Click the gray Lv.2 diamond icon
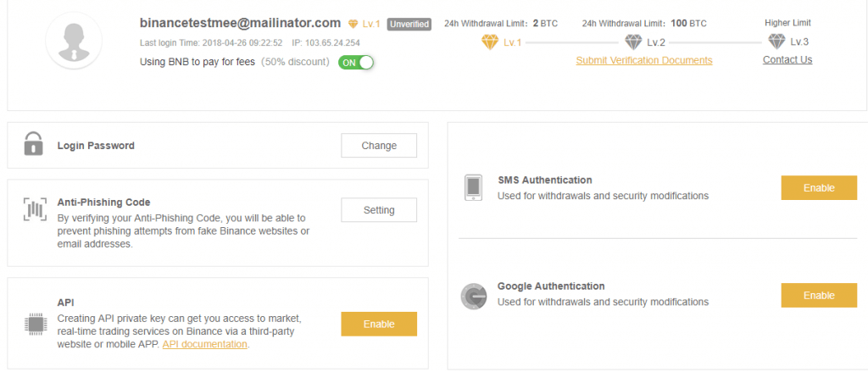Image resolution: width=868 pixels, height=372 pixels. (x=633, y=42)
